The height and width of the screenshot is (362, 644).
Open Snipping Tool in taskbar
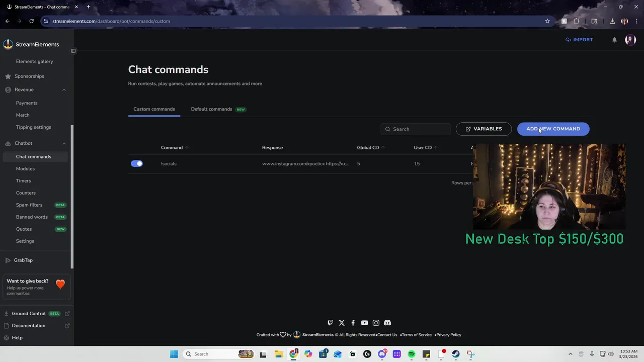(470, 354)
